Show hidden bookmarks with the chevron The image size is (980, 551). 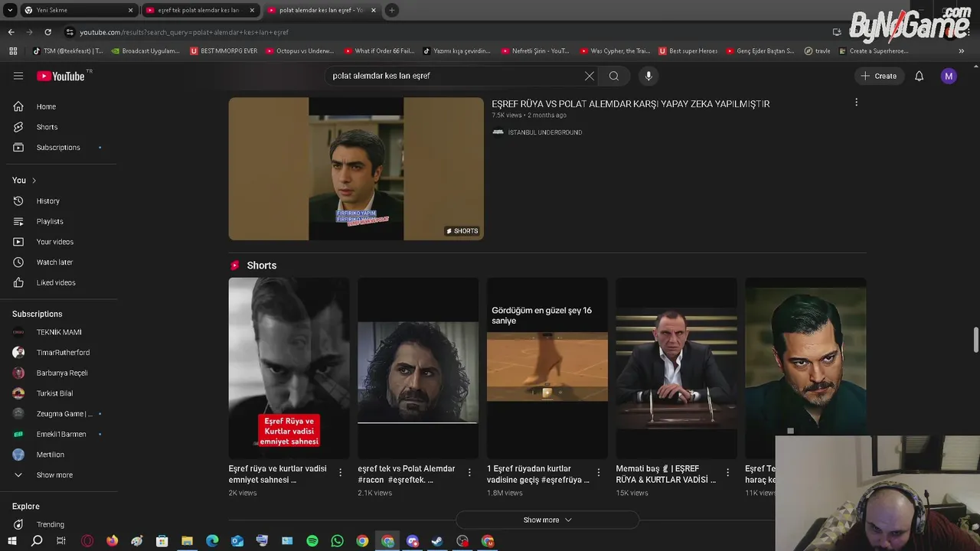[x=961, y=51]
